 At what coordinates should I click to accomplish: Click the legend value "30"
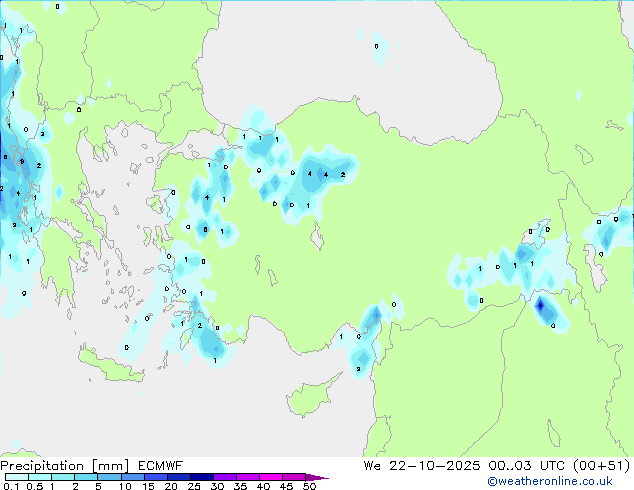point(217,486)
